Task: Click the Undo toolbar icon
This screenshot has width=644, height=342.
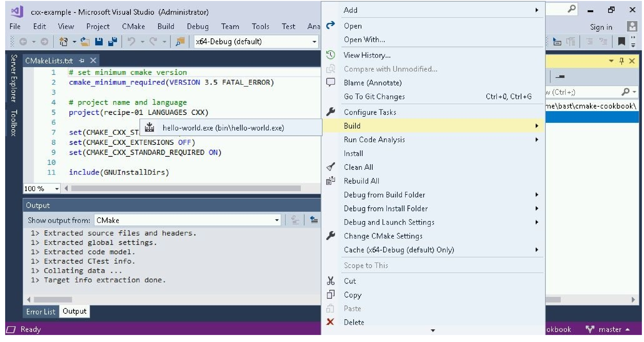Action: (131, 41)
